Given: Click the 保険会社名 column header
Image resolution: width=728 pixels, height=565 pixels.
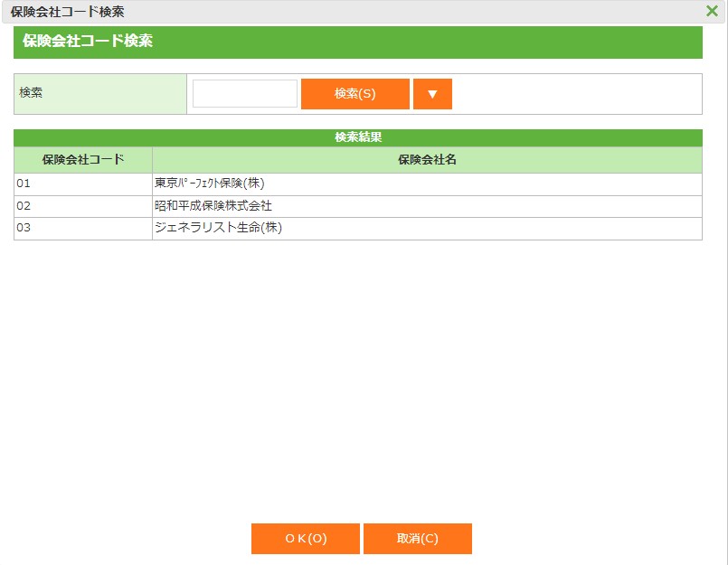Looking at the screenshot, I should 427,160.
